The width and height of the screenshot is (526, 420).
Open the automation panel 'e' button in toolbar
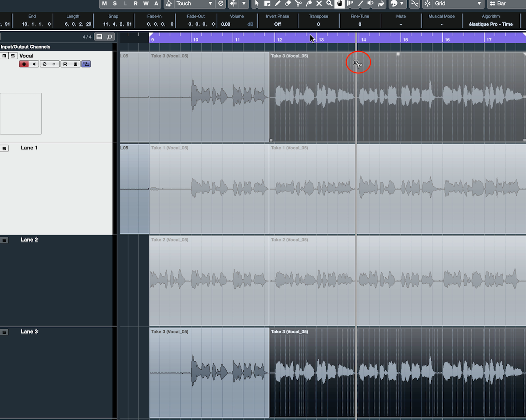click(220, 4)
